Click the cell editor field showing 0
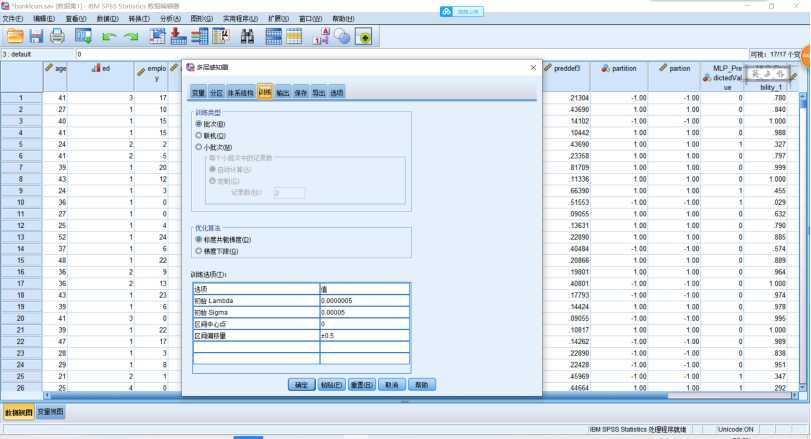The height and width of the screenshot is (439, 811). [x=411, y=54]
